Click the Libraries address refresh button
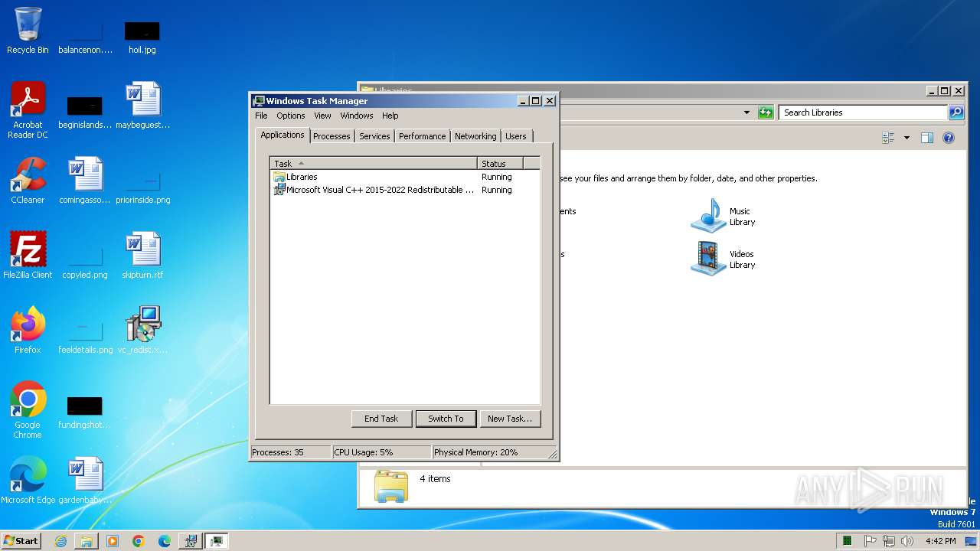 coord(766,112)
